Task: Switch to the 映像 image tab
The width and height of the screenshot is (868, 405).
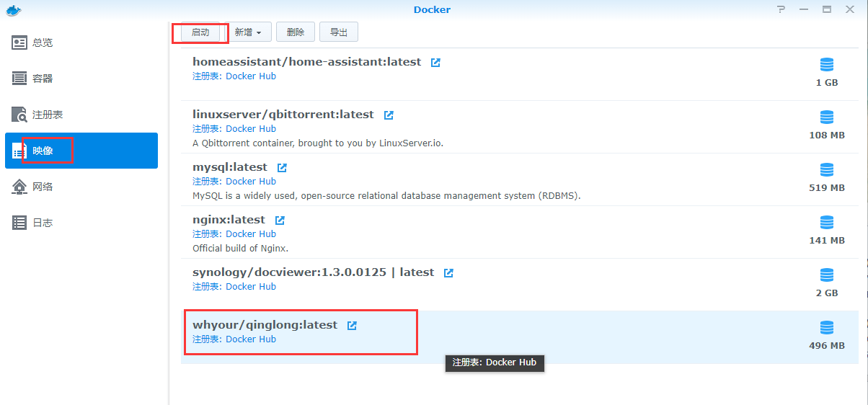Action: pos(81,151)
